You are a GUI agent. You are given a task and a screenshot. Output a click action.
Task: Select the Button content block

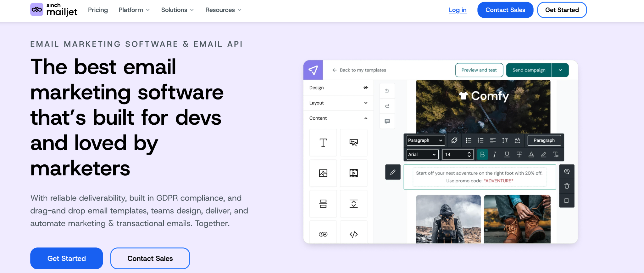pyautogui.click(x=354, y=143)
